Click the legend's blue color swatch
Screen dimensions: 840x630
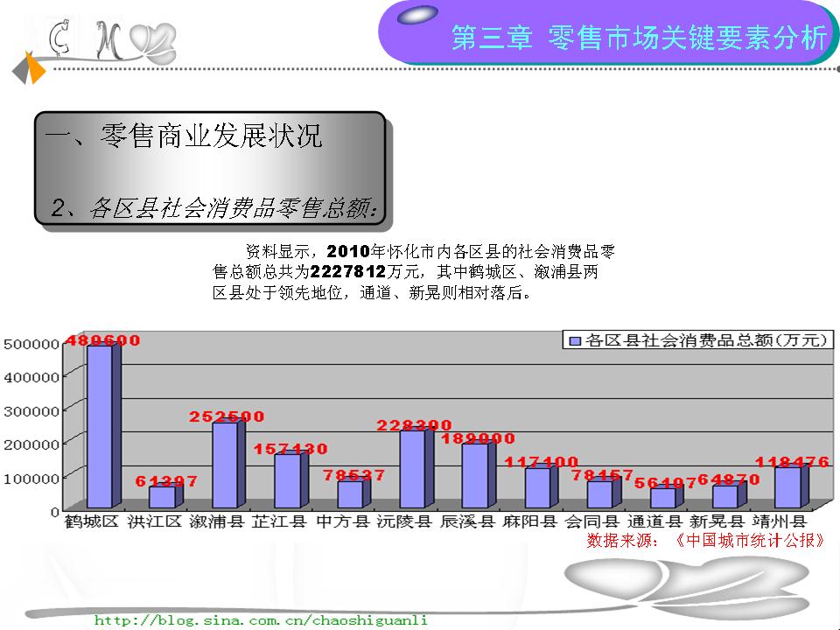(x=575, y=340)
